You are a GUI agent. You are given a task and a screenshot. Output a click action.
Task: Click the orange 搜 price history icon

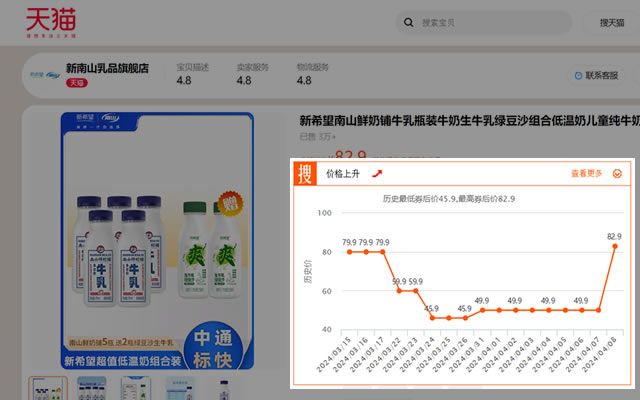305,174
